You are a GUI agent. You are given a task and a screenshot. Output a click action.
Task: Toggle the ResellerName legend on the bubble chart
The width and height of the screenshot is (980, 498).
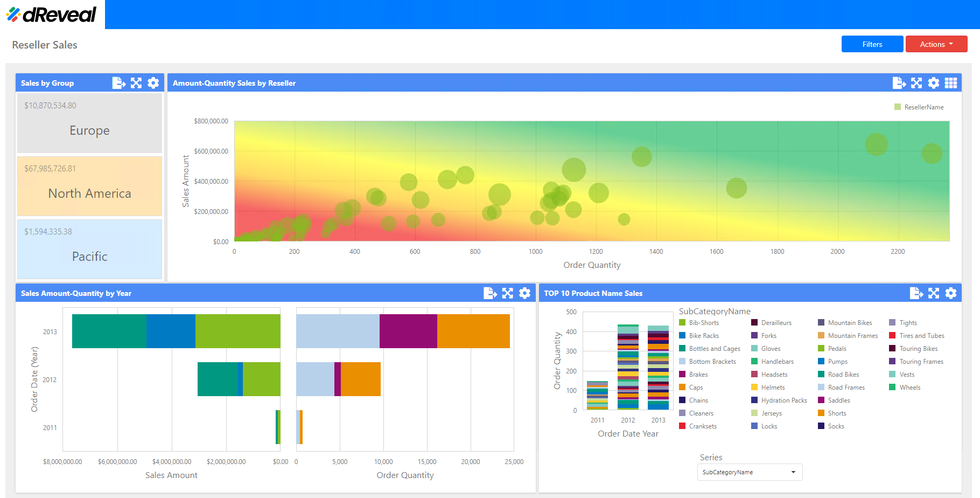(x=920, y=107)
